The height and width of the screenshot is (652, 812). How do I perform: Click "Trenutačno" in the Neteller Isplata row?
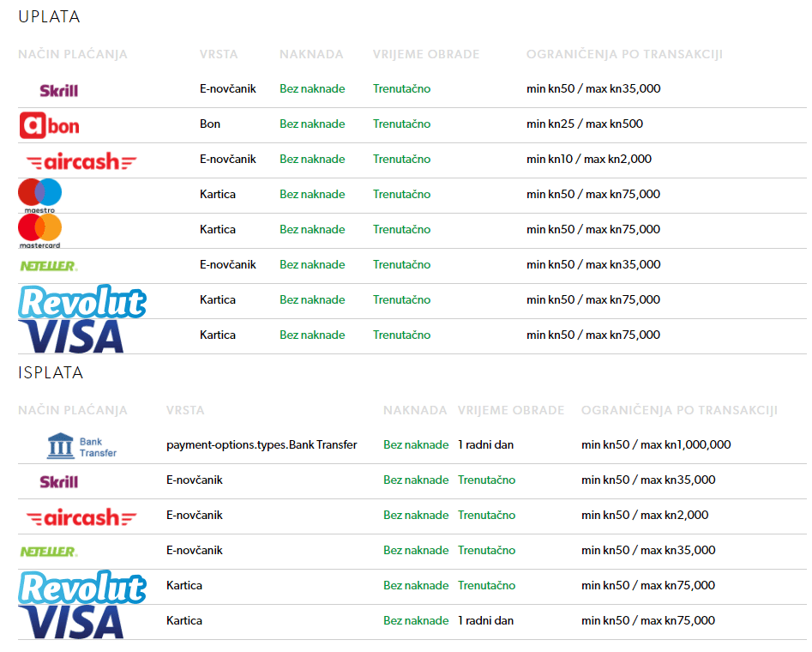487,551
